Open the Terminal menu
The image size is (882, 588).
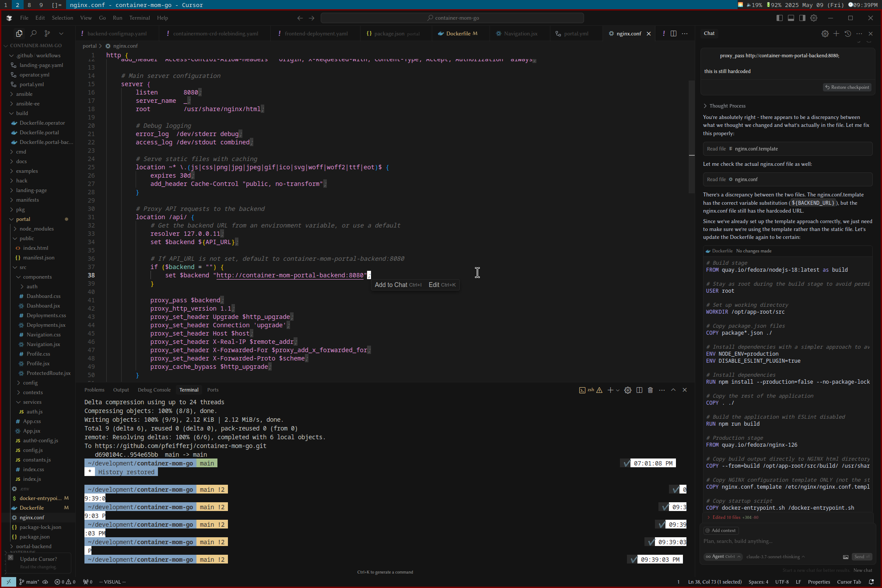point(139,18)
